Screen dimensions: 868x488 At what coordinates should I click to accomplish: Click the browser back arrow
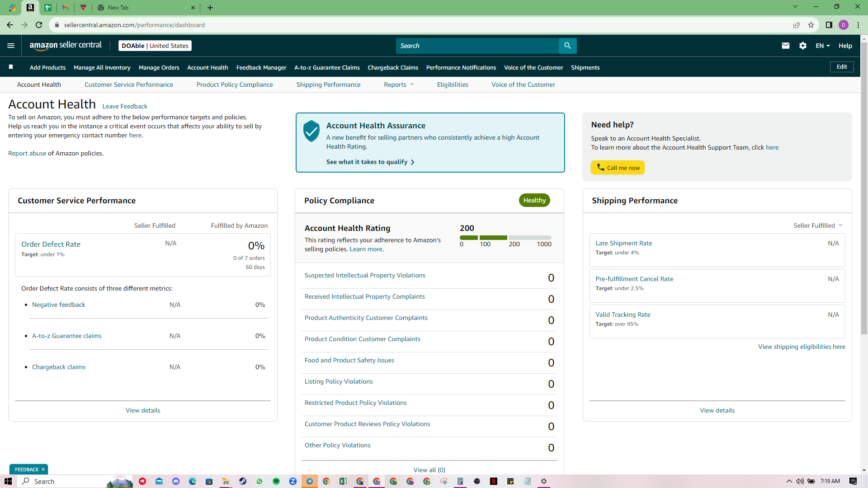click(x=10, y=25)
